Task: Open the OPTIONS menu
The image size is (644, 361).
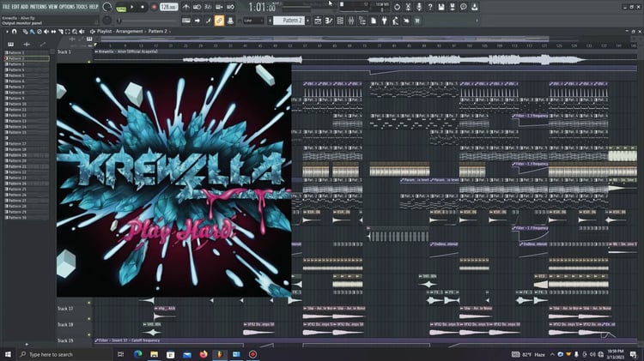Action: 67,7
